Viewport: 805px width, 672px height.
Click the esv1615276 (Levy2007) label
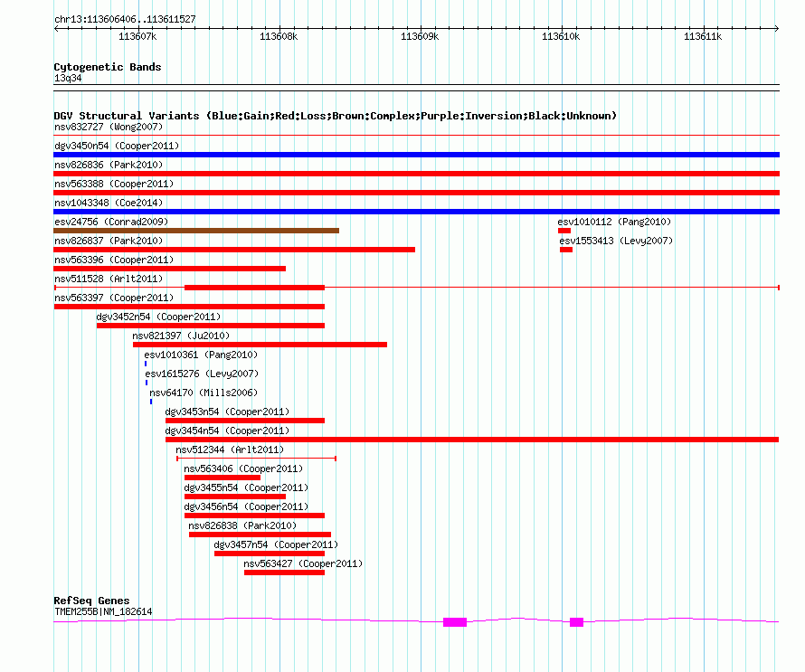(x=202, y=374)
